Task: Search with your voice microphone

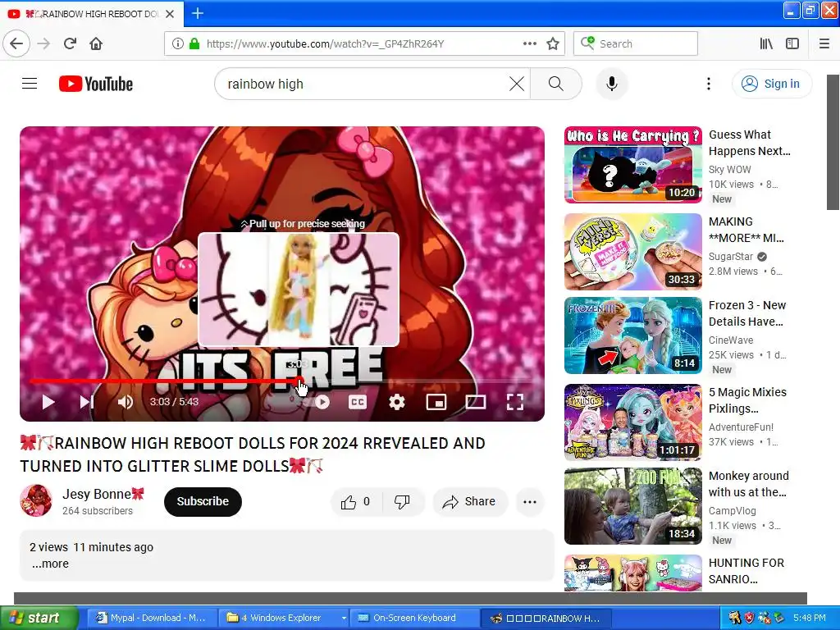Action: (x=611, y=84)
